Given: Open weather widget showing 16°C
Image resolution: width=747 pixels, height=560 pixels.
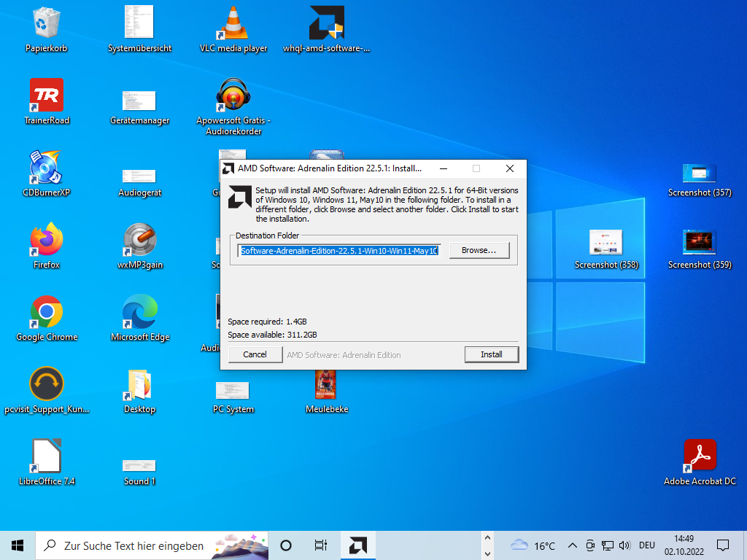Looking at the screenshot, I should point(533,545).
